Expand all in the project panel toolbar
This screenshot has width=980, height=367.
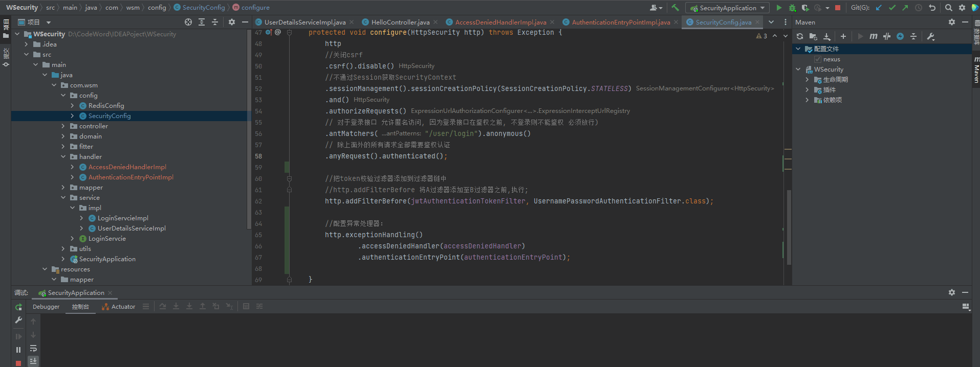click(202, 22)
